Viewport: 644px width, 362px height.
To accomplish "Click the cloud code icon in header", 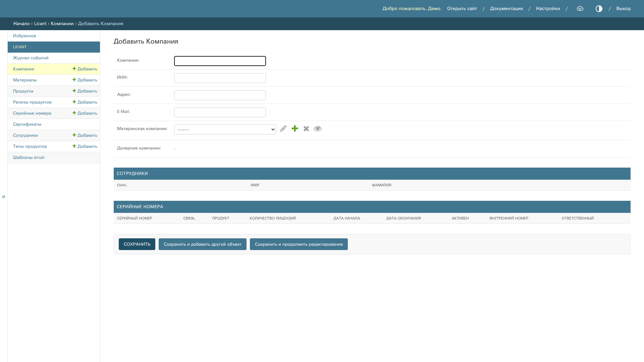I will click(580, 9).
